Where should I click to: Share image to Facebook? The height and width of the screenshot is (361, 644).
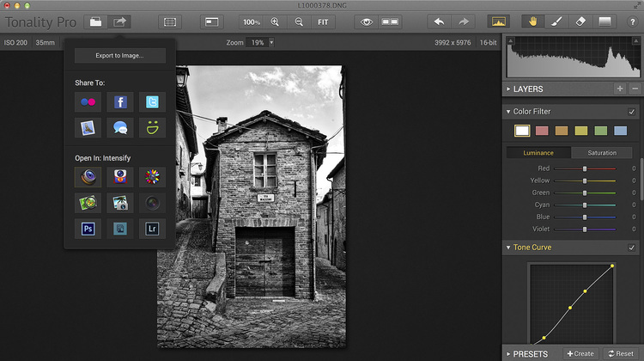pos(120,102)
